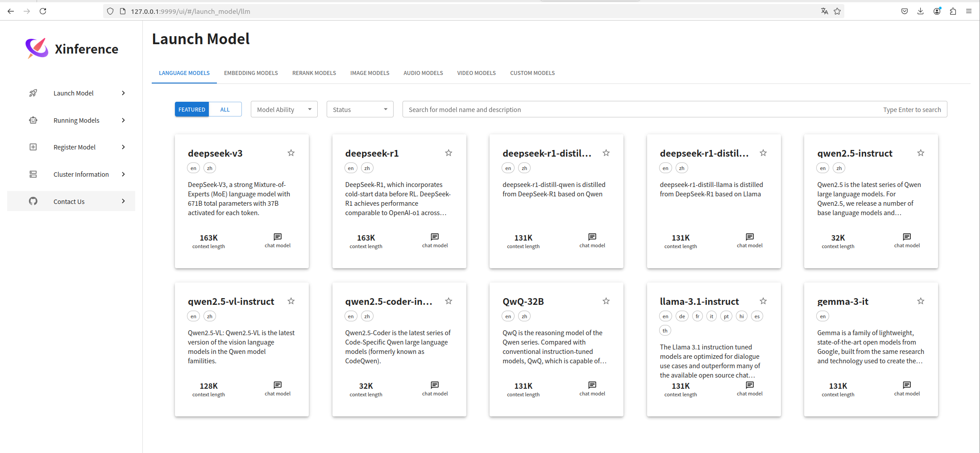The height and width of the screenshot is (453, 980).
Task: Open the Image Models tab
Action: point(370,73)
